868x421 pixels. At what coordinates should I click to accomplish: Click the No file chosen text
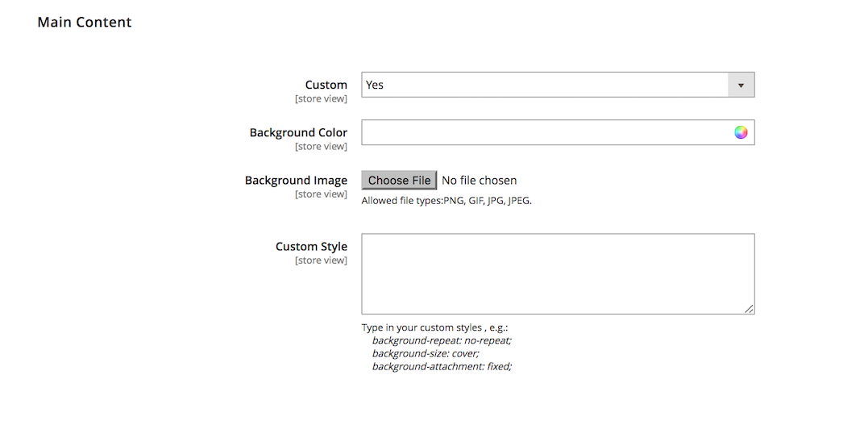480,181
